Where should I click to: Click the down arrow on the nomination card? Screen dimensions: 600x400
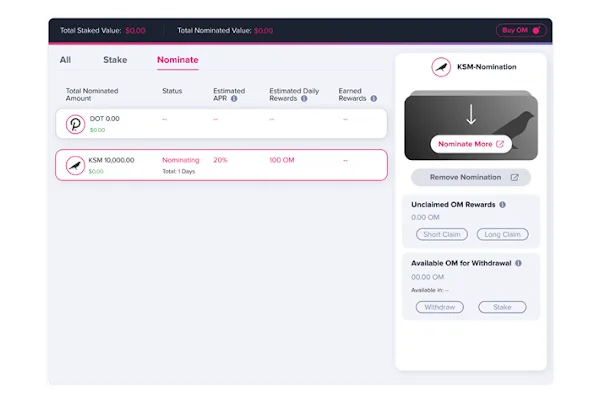[471, 113]
